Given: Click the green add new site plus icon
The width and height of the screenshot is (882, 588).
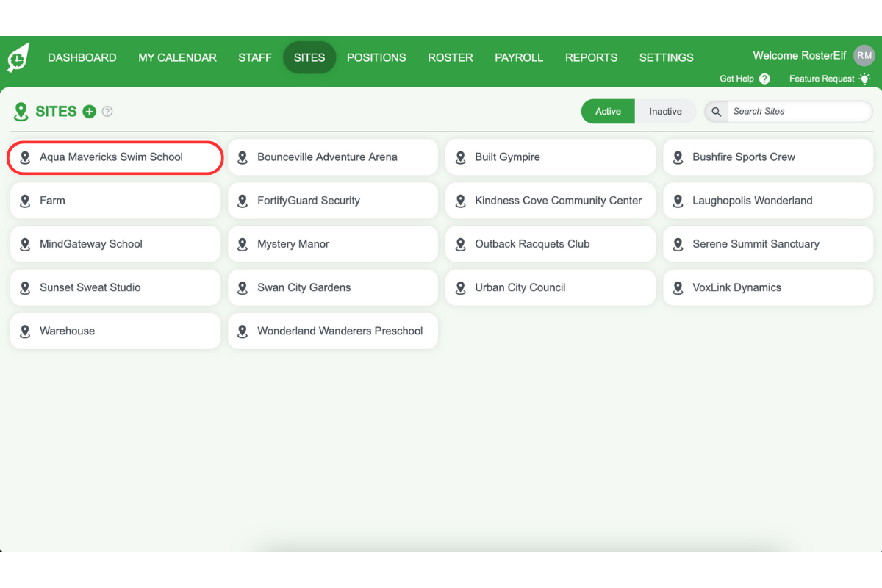Looking at the screenshot, I should [x=89, y=111].
